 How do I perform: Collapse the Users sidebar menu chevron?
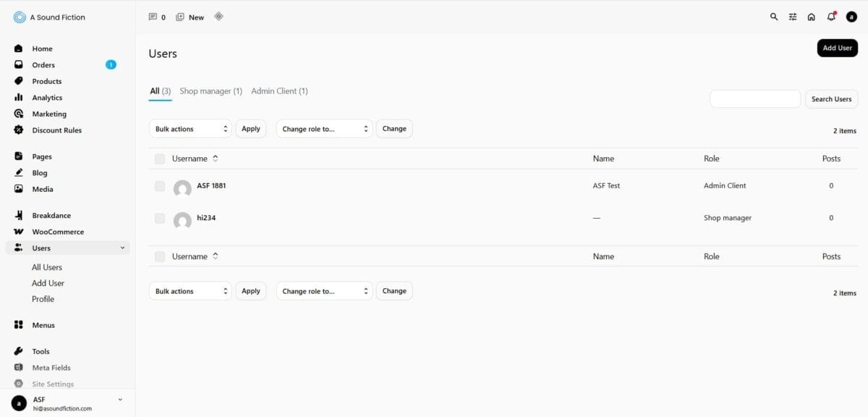(122, 248)
